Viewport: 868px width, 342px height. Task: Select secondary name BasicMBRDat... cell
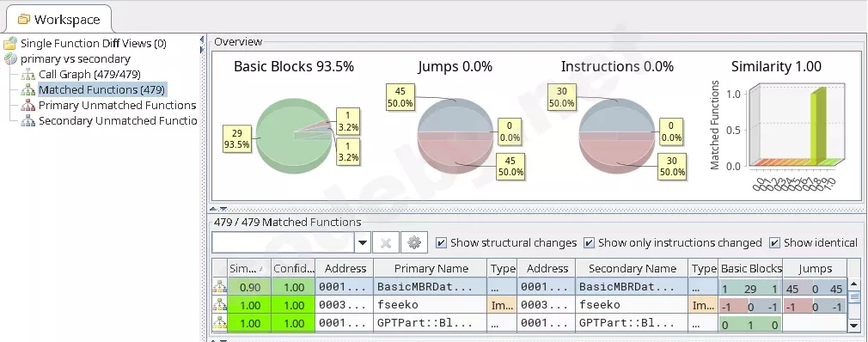(x=633, y=287)
